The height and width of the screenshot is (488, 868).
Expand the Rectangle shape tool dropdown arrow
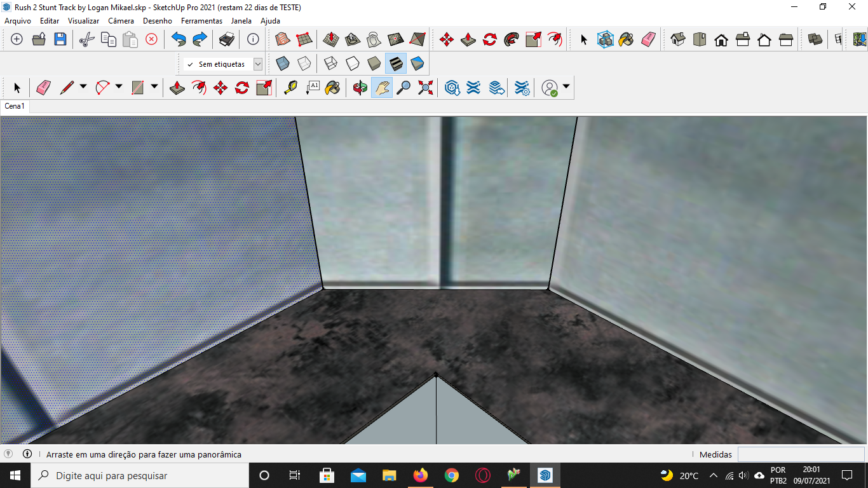[154, 87]
